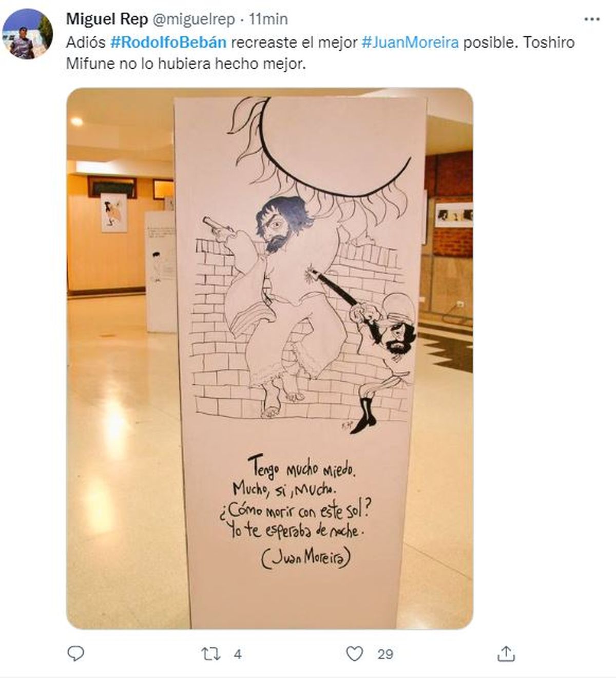
Task: Click the reply speech bubble icon
Action: click(x=76, y=653)
